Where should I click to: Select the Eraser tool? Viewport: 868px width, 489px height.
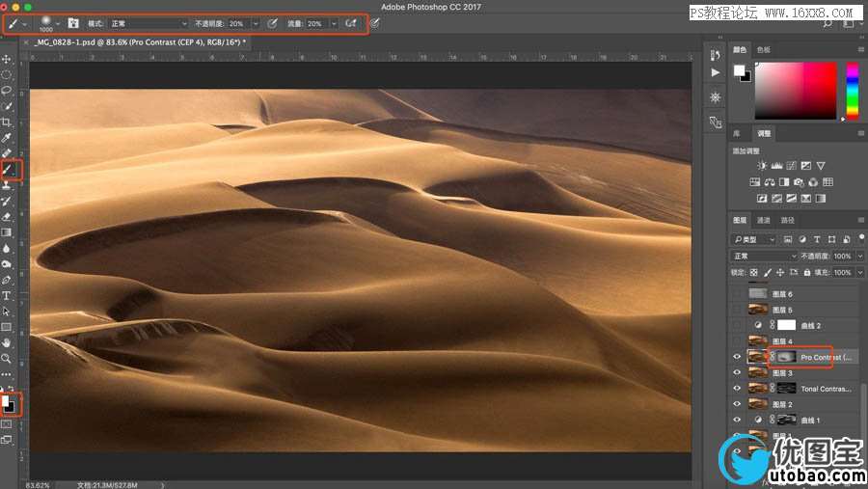click(x=7, y=217)
